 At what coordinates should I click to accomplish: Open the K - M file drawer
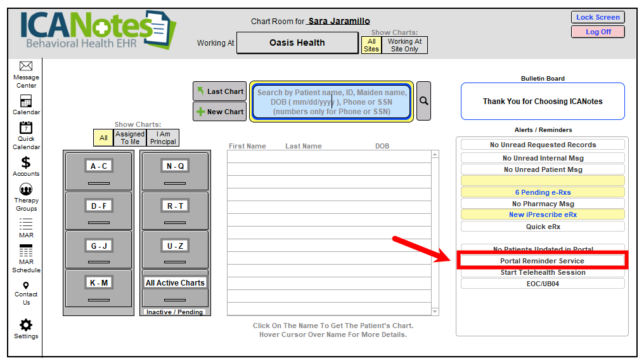coord(99,288)
